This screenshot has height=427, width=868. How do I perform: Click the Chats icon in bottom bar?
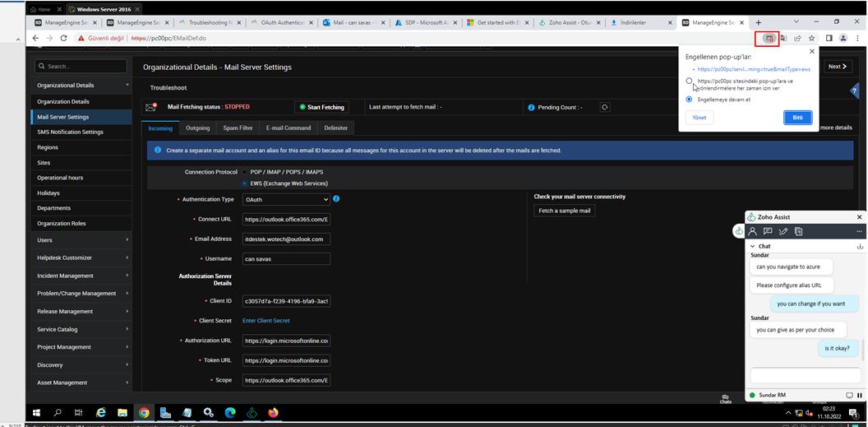[x=725, y=399]
